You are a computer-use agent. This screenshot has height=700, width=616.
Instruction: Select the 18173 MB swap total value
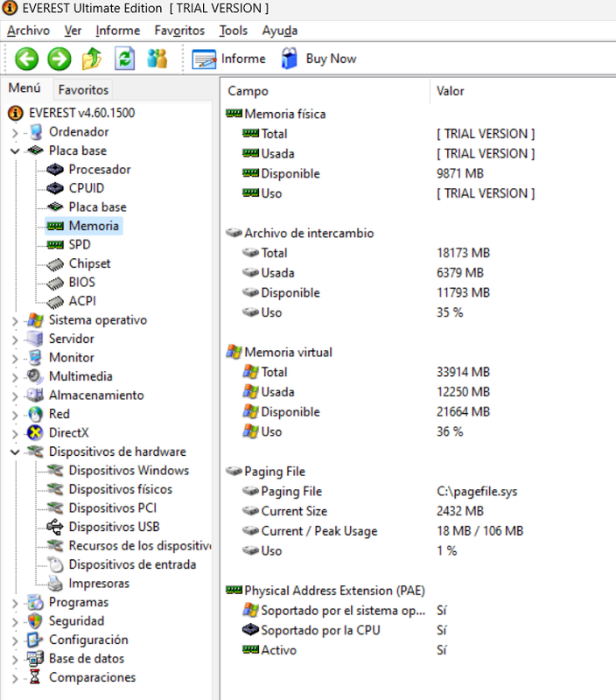pyautogui.click(x=463, y=253)
